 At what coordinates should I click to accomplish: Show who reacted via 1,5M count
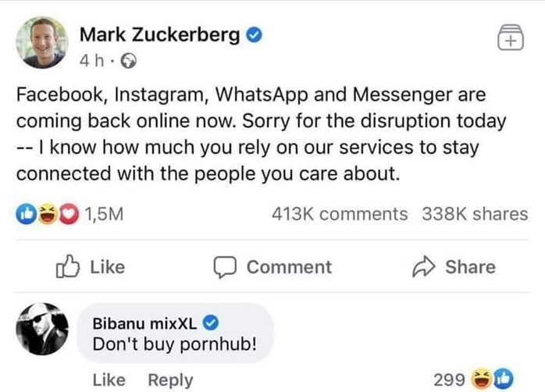(x=103, y=214)
